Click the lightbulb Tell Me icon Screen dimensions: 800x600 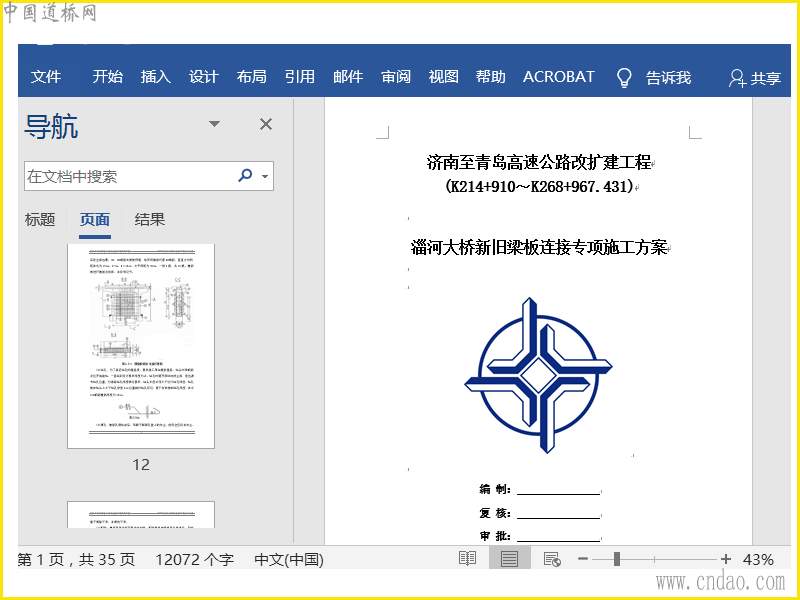click(624, 78)
